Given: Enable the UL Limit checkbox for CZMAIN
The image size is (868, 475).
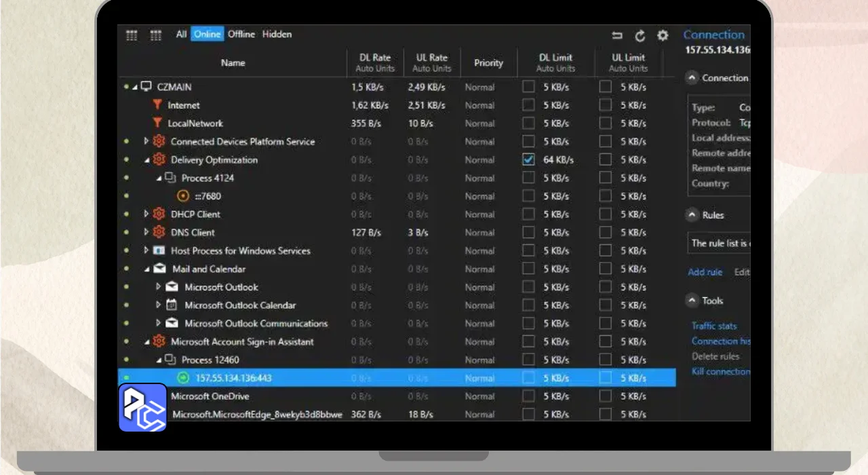Looking at the screenshot, I should (x=606, y=88).
